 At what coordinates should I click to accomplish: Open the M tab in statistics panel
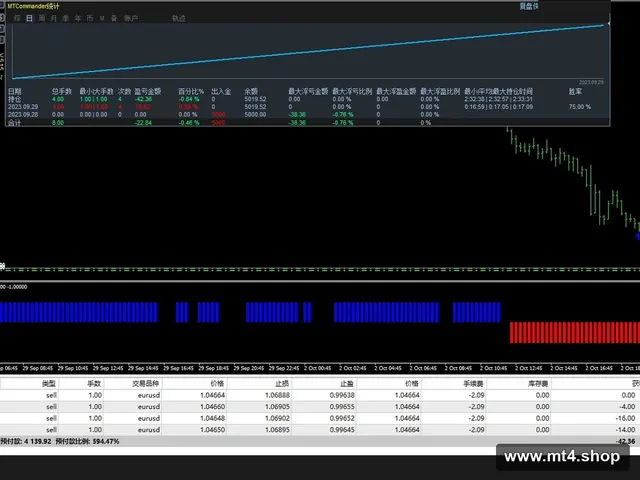(x=102, y=18)
